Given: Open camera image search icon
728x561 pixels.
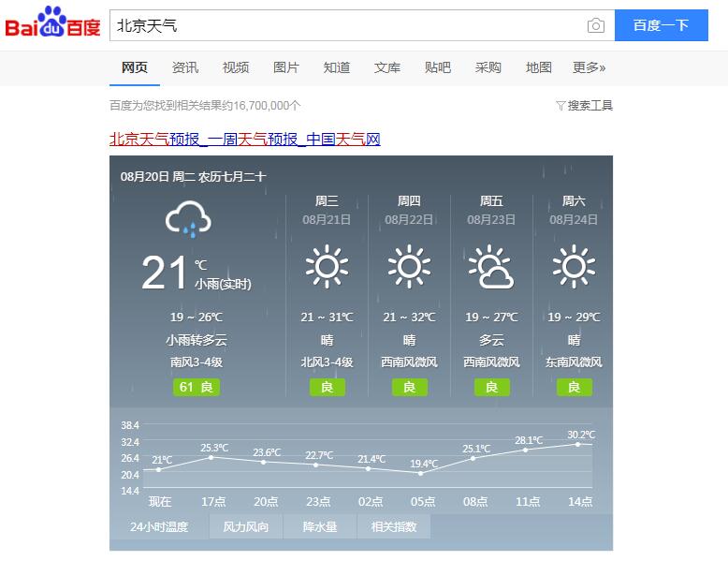Looking at the screenshot, I should [595, 25].
